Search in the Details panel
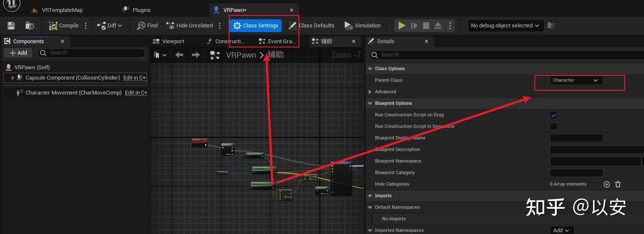 (x=507, y=55)
